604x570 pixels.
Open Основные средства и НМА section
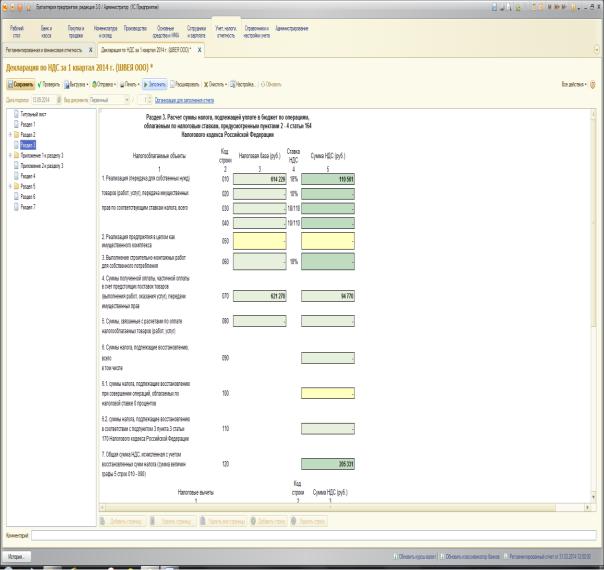166,32
